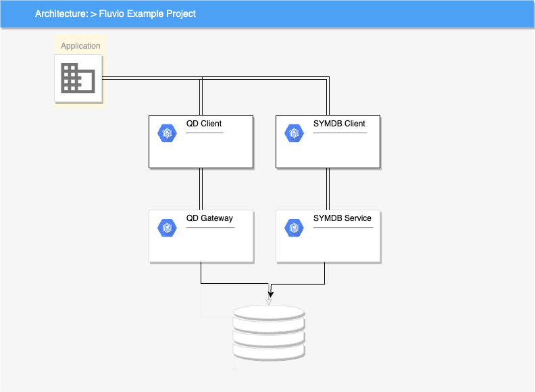Image resolution: width=535 pixels, height=392 pixels.
Task: Select the SYMDB Client label text
Action: click(339, 124)
